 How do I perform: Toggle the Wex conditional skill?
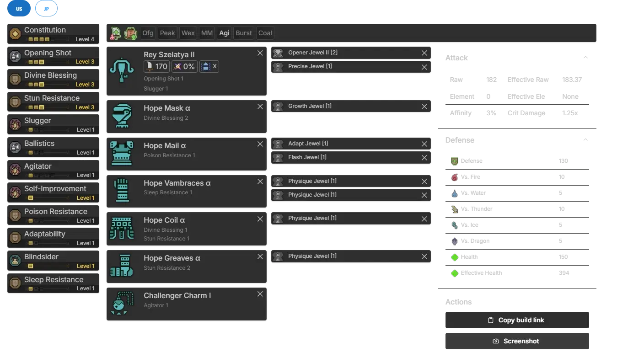click(x=188, y=33)
